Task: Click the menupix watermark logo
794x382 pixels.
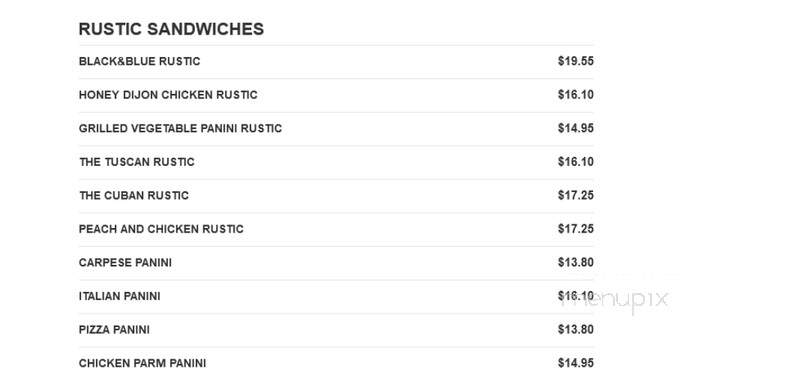Action: (615, 299)
